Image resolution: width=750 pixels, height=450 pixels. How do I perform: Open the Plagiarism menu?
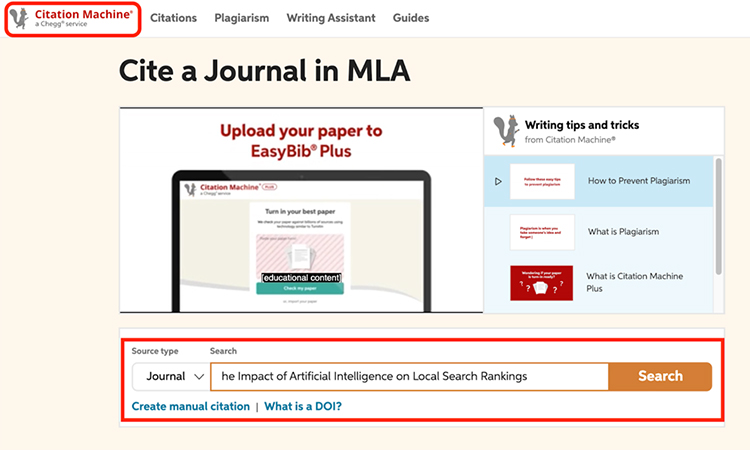point(242,18)
